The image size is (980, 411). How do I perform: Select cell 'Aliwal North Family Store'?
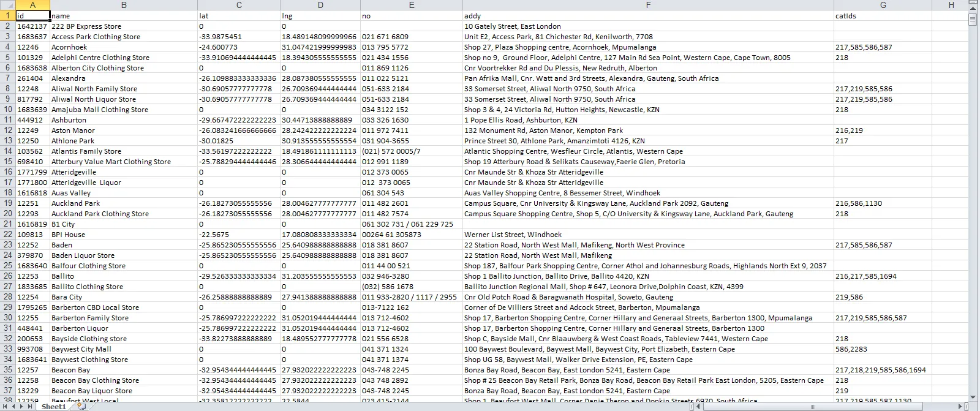(x=124, y=89)
